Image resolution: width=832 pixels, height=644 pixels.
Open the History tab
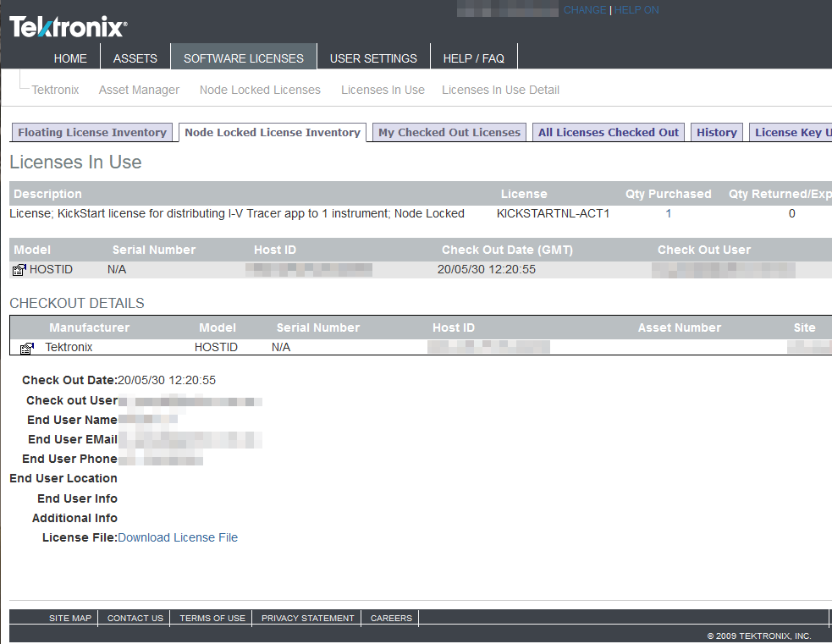[x=717, y=133]
